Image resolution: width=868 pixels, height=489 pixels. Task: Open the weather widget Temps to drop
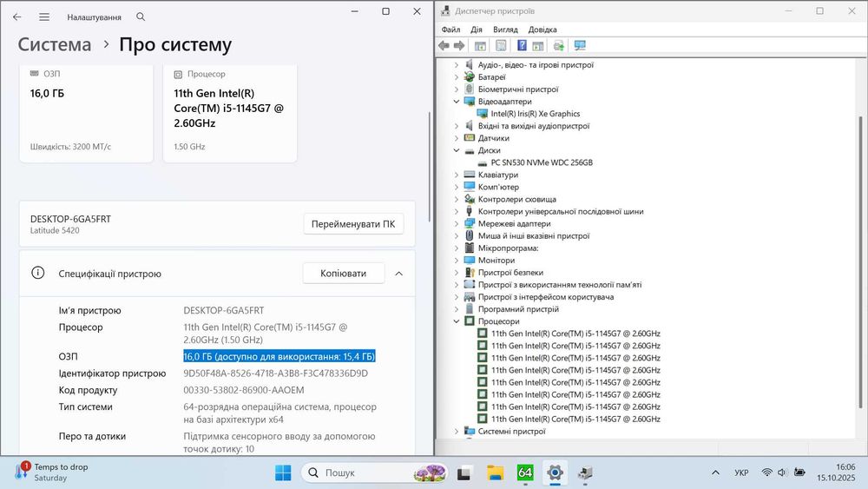(51, 472)
